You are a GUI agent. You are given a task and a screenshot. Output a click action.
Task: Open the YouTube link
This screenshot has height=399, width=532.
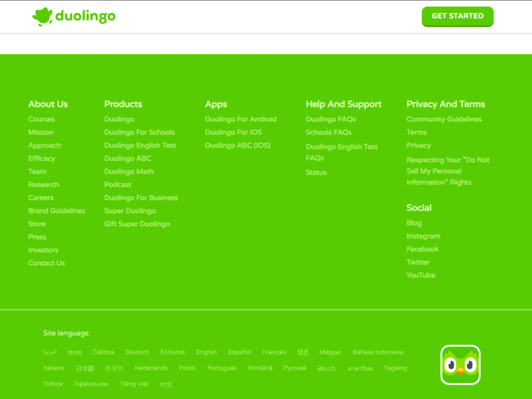click(x=421, y=276)
